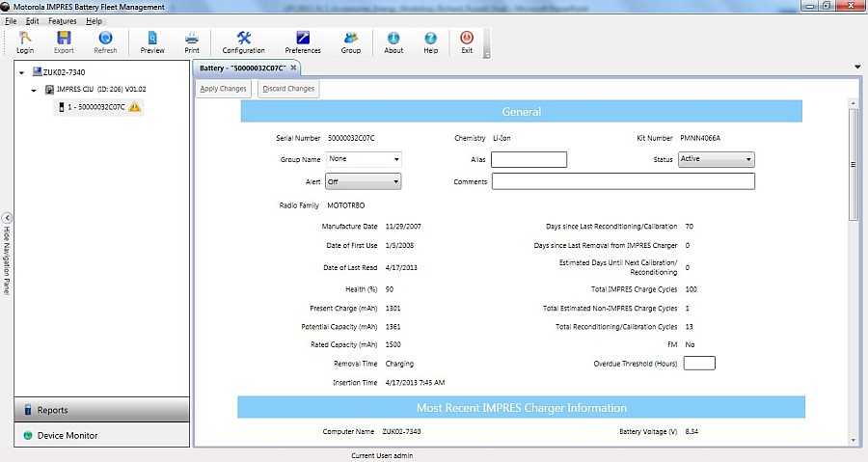Click the Alias input field

tap(529, 159)
